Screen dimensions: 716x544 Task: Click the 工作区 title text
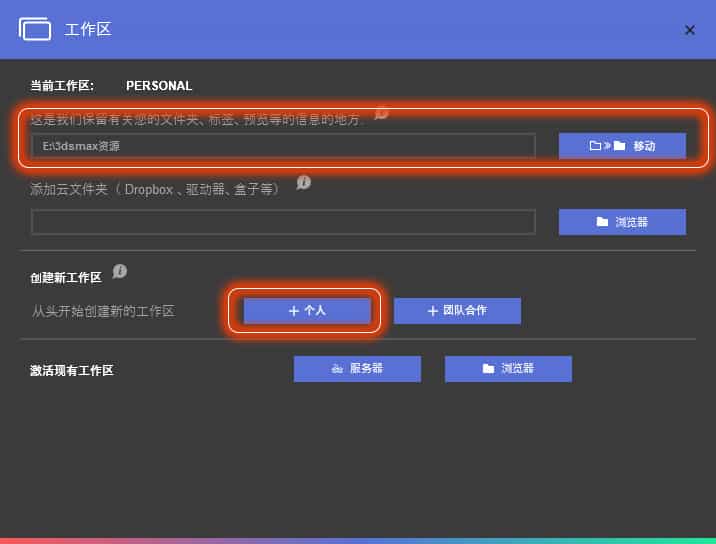pos(88,29)
